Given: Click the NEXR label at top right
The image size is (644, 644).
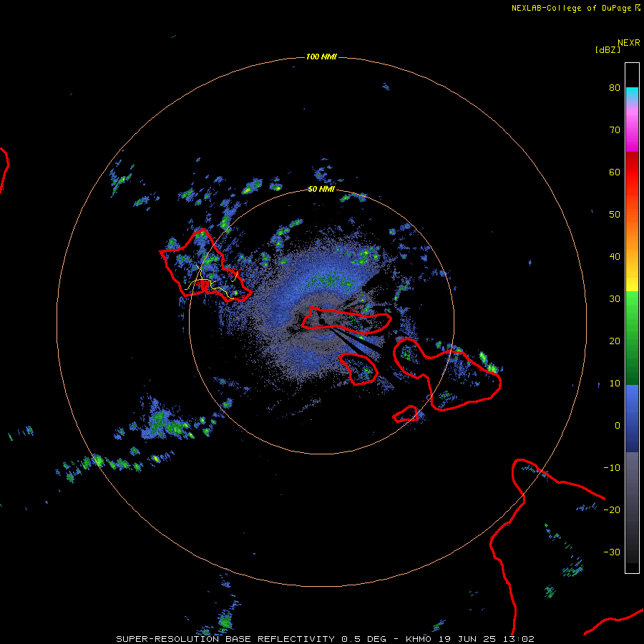Looking at the screenshot, I should tap(629, 42).
